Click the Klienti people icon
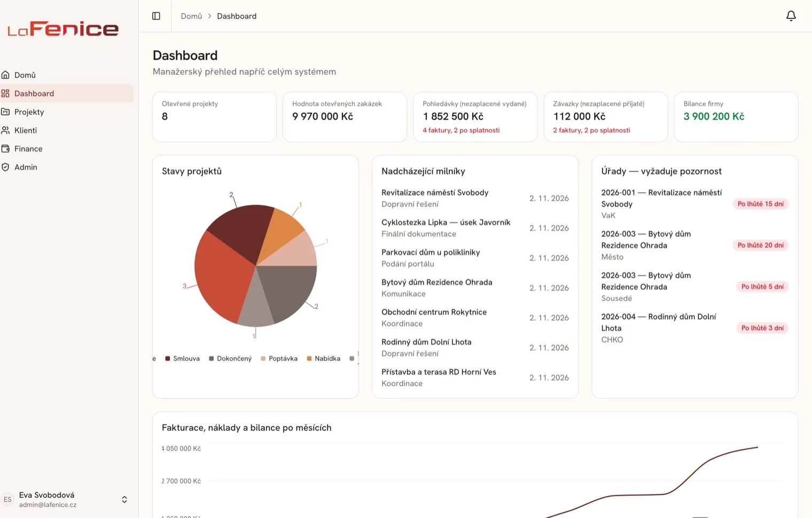This screenshot has width=812, height=518. (x=5, y=130)
